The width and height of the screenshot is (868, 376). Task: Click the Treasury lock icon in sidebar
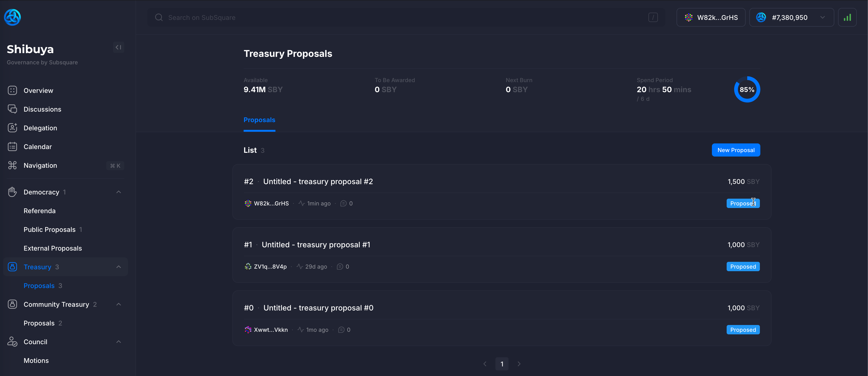12,266
